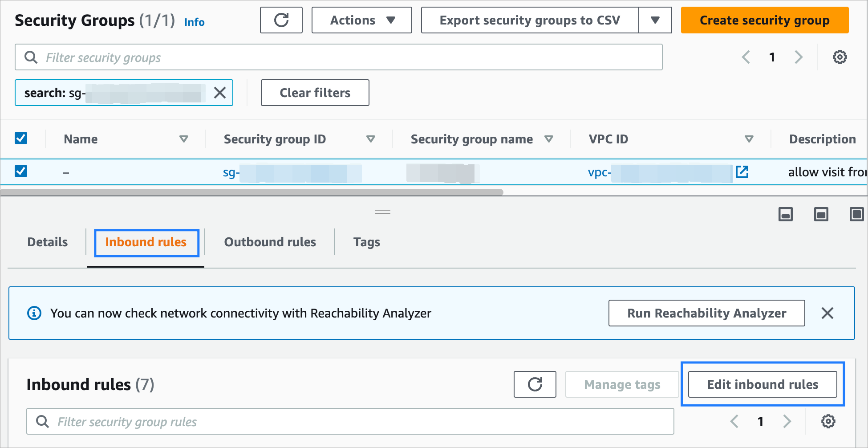Expand export options dropdown arrow
This screenshot has height=448, width=868.
pos(655,20)
